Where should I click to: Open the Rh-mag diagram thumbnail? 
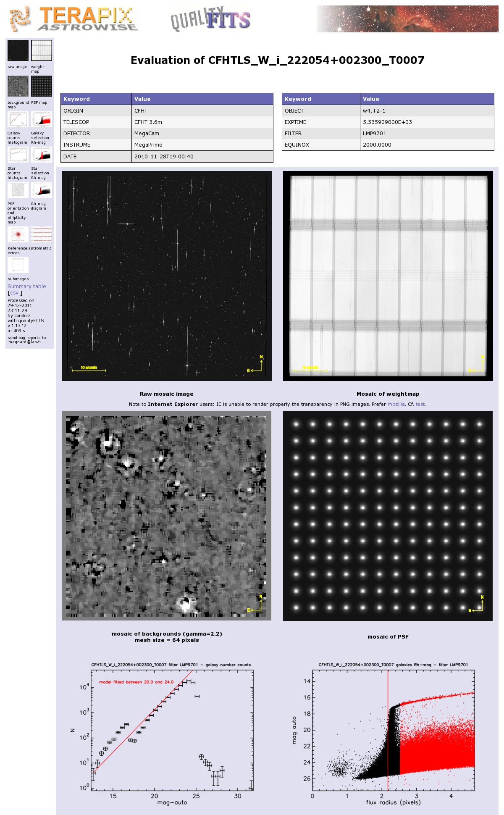42,190
